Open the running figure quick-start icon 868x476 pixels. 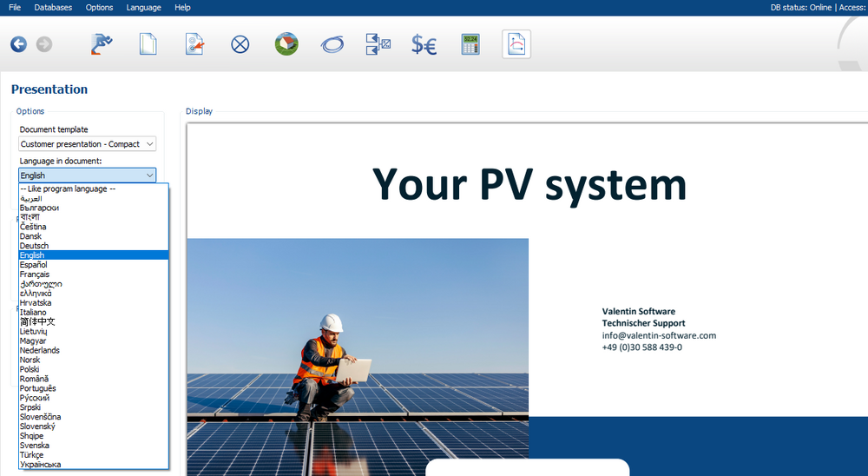pos(102,44)
